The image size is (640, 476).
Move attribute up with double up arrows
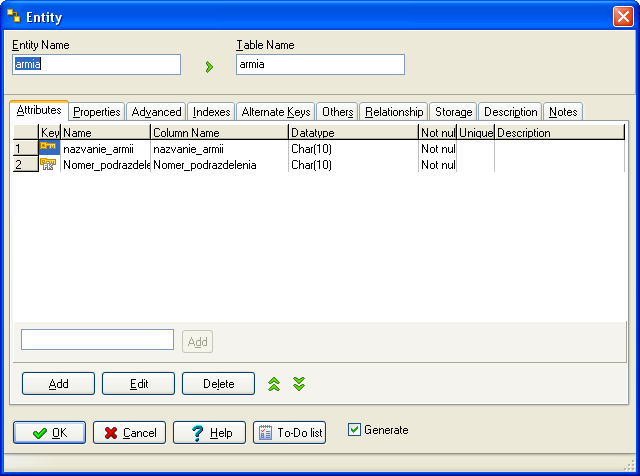coord(274,384)
